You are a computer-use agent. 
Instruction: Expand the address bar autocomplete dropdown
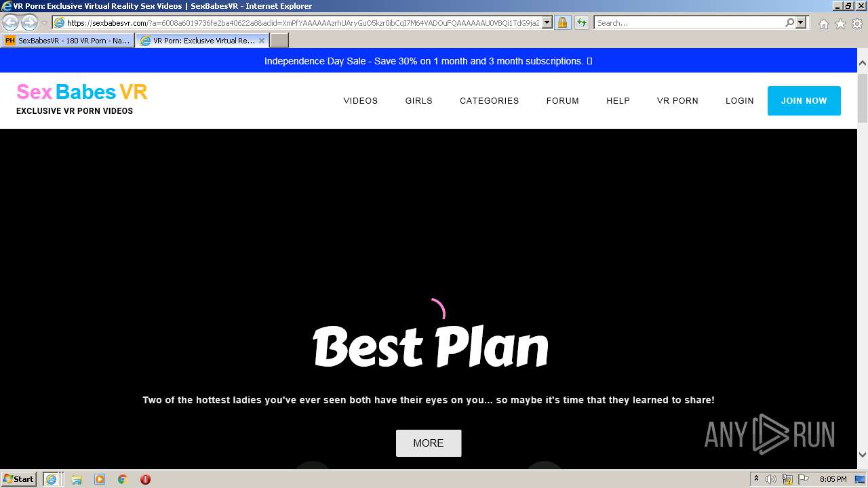(x=547, y=22)
